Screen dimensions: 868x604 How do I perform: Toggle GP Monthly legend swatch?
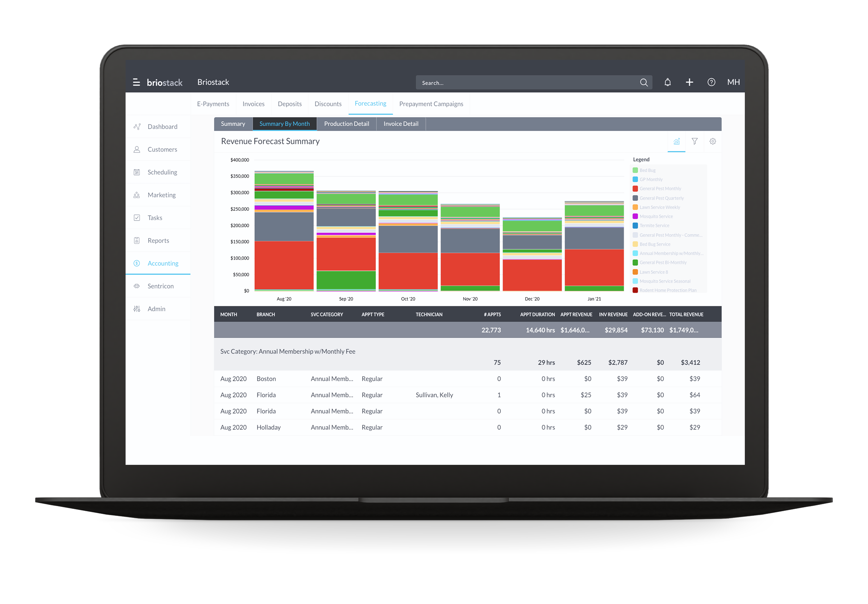pyautogui.click(x=635, y=180)
